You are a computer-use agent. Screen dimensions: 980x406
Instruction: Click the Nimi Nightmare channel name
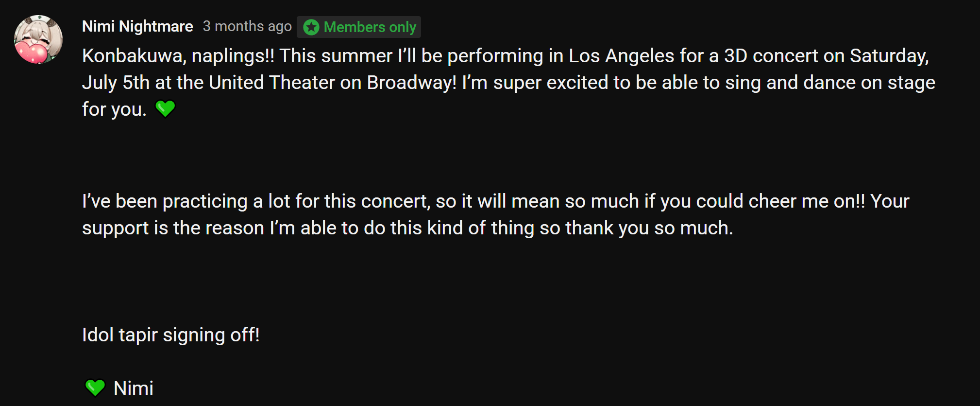coord(137,26)
